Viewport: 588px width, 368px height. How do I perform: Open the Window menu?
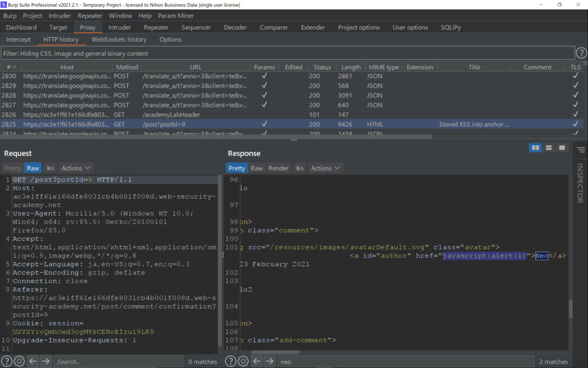tap(121, 16)
